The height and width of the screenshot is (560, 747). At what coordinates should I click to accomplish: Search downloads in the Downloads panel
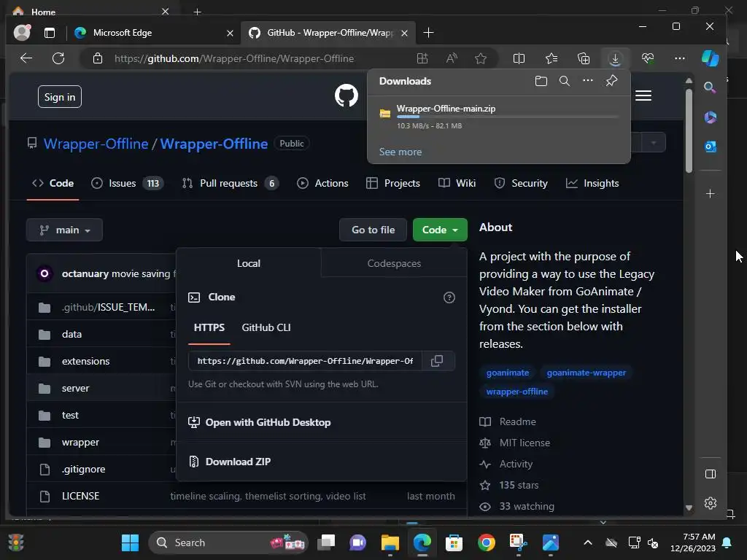click(x=565, y=81)
